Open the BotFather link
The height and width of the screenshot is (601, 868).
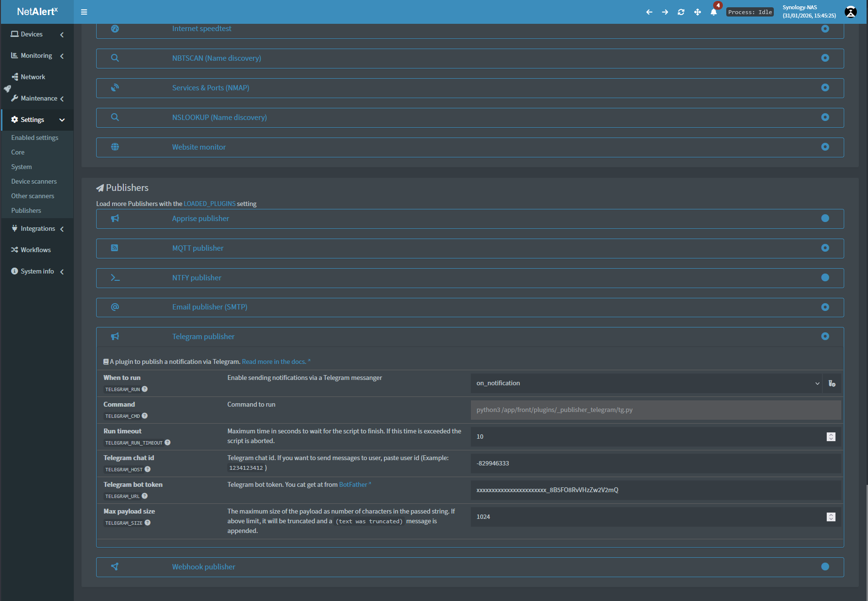point(353,484)
